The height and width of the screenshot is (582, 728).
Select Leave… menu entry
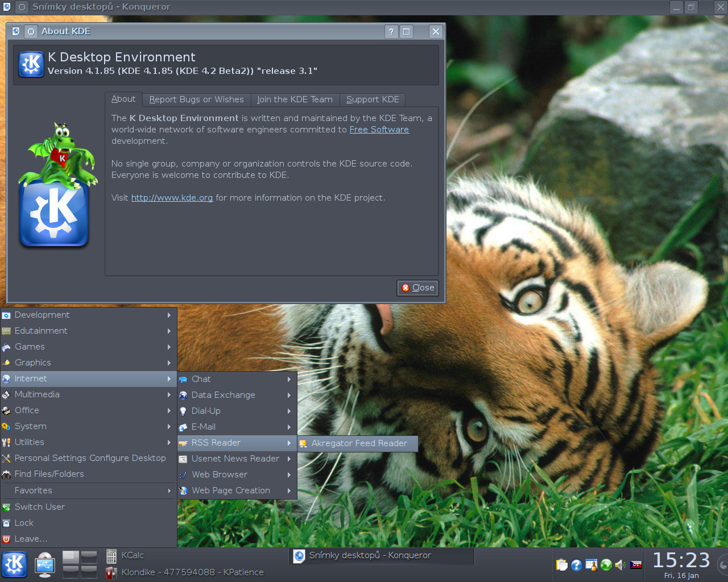pos(89,539)
